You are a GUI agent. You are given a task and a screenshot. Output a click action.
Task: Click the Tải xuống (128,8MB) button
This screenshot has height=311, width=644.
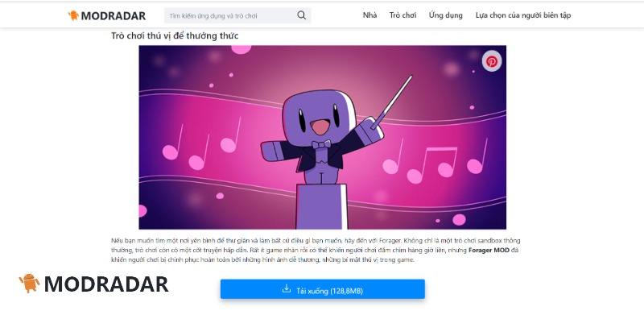tap(323, 289)
